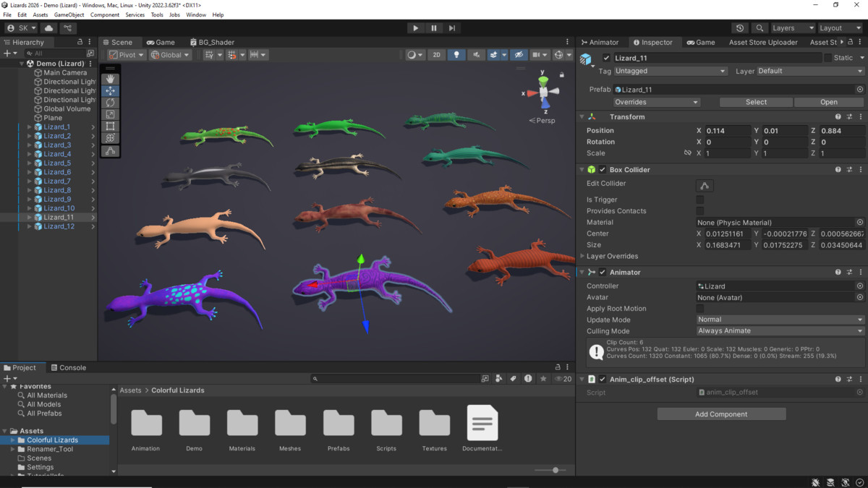Select the Scale tool
This screenshot has height=488, width=868.
(x=110, y=114)
